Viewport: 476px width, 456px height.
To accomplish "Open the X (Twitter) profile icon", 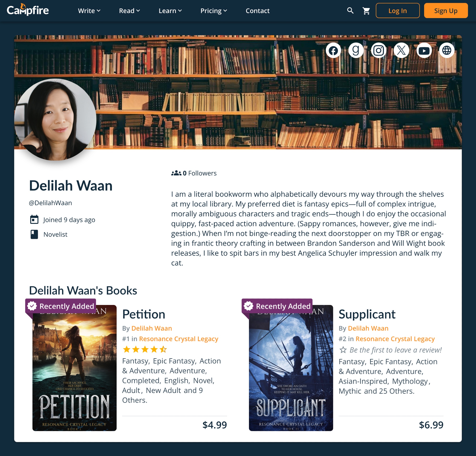I will [401, 50].
